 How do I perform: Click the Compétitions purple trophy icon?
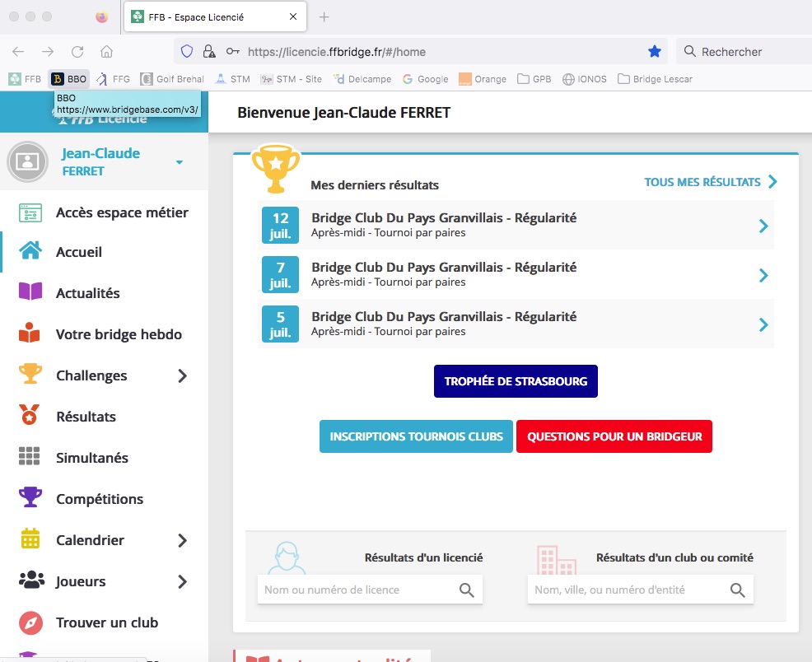click(30, 498)
